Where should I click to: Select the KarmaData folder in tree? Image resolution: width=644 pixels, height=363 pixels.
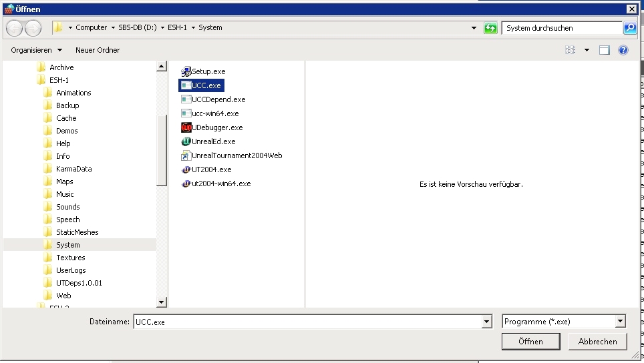74,169
